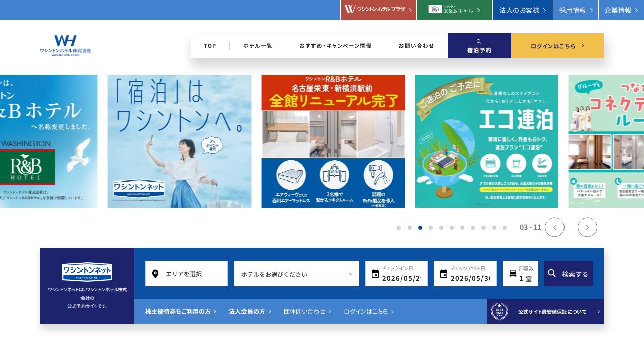
Task: Open 団体問い合わせ link
Action: (x=307, y=312)
